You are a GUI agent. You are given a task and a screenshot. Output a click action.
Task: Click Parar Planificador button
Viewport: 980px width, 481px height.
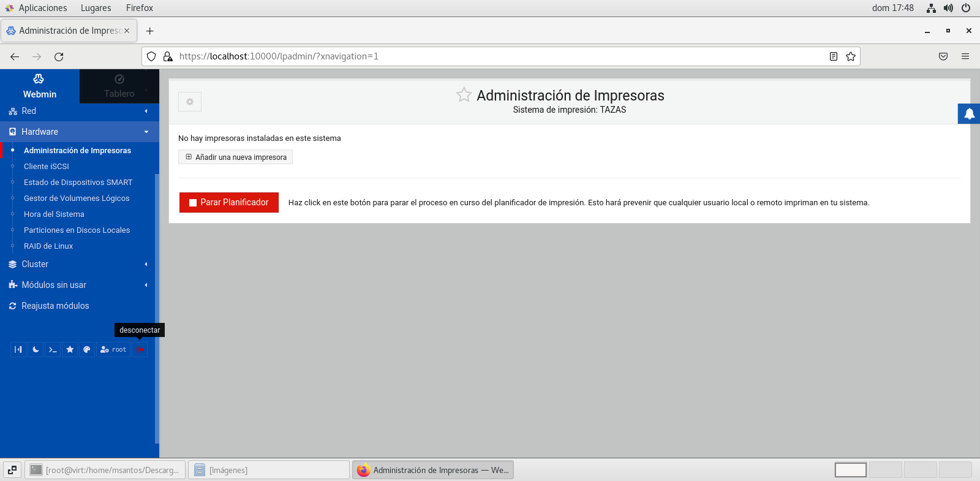pyautogui.click(x=229, y=202)
